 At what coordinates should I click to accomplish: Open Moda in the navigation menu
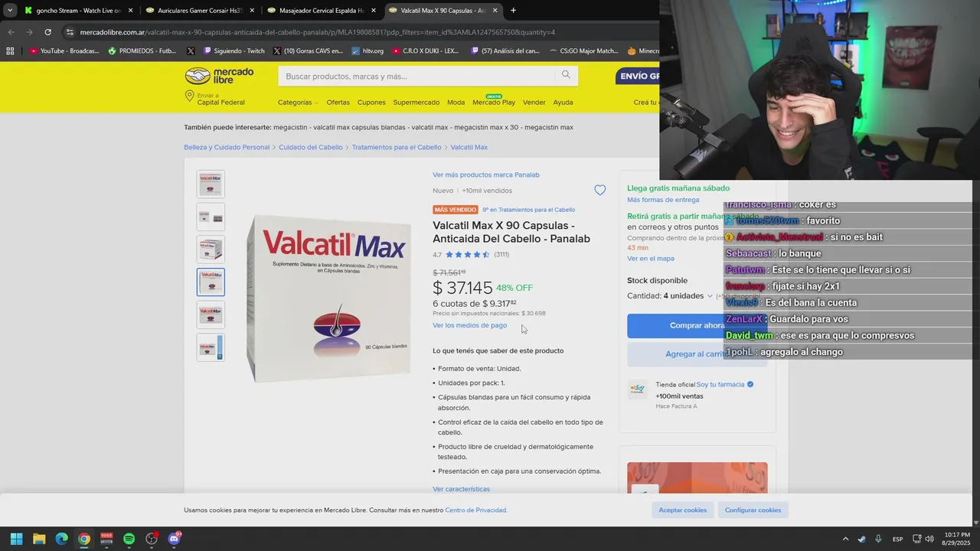tap(456, 103)
